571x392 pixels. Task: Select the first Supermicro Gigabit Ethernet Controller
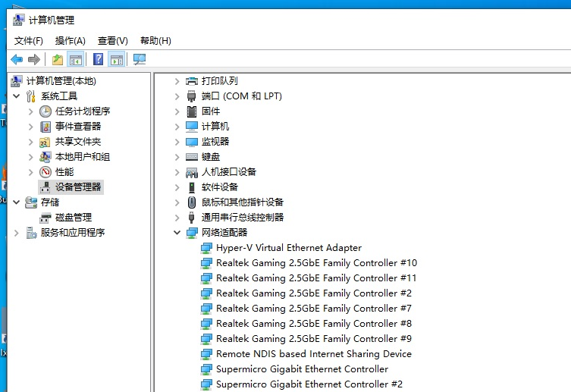(x=302, y=369)
